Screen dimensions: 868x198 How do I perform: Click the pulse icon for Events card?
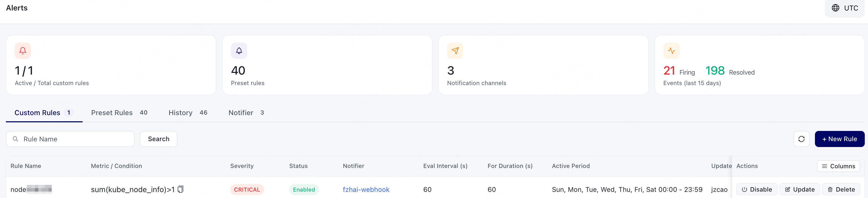(x=671, y=51)
